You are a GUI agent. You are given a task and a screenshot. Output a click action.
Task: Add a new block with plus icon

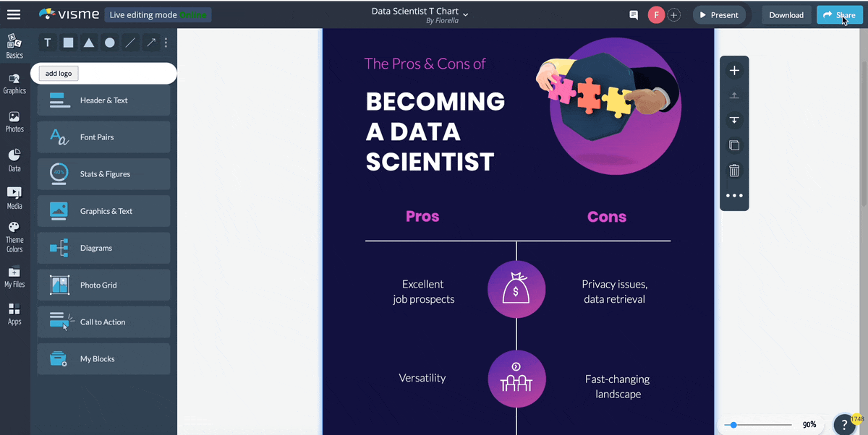(x=734, y=71)
